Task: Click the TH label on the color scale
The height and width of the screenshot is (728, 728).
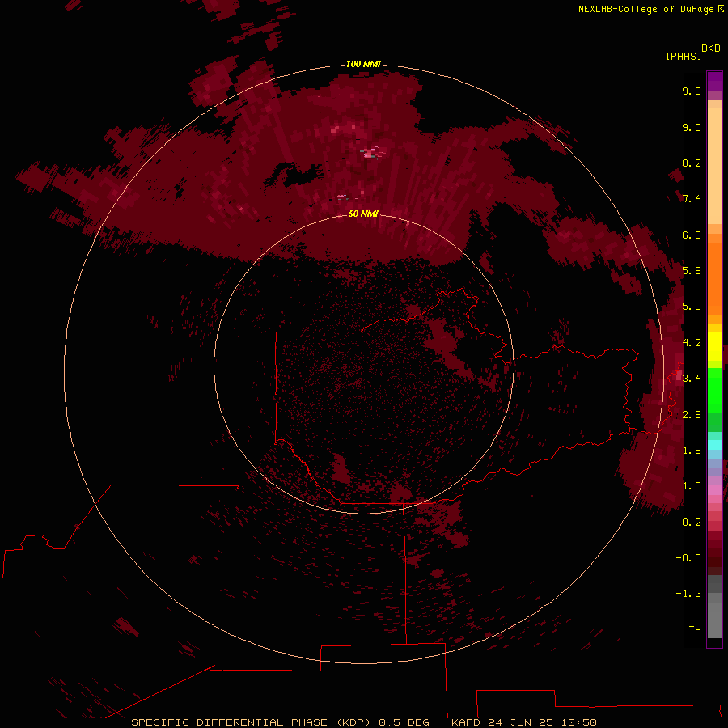Action: coord(695,630)
